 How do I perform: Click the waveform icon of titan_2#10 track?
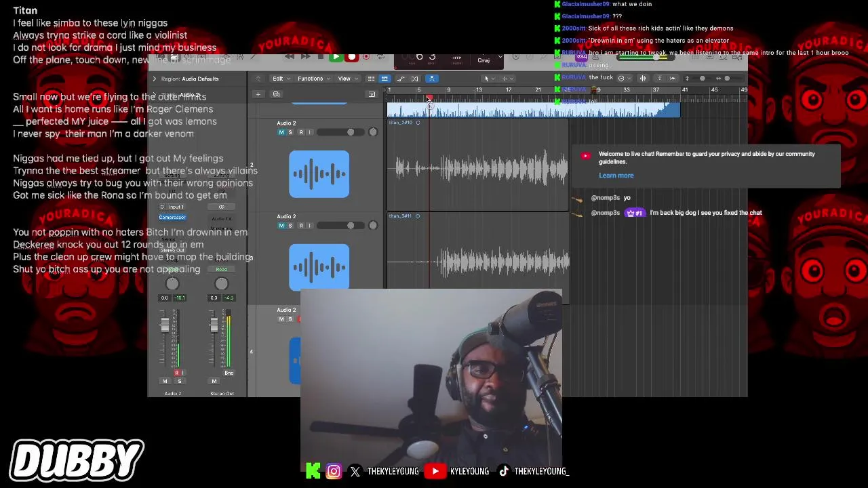[x=319, y=174]
